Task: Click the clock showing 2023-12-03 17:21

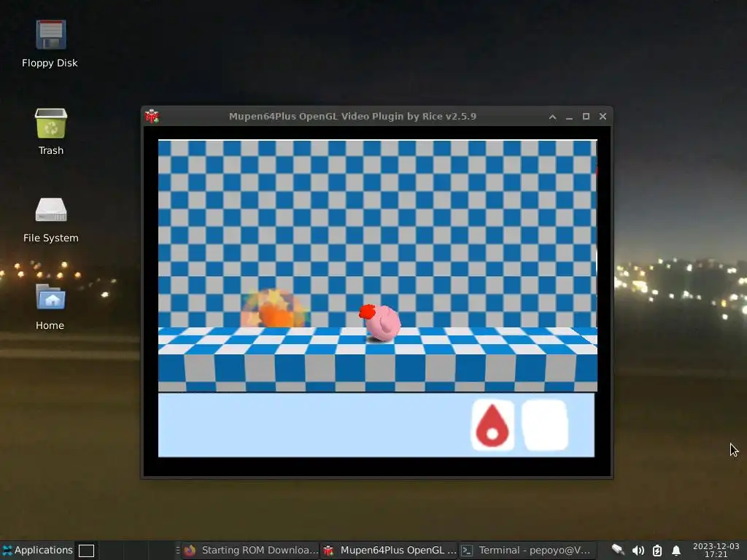Action: click(716, 550)
